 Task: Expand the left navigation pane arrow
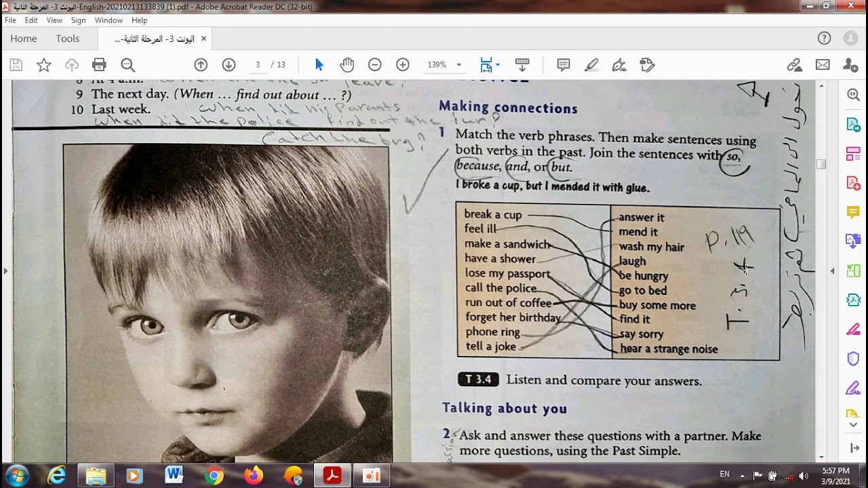pos(5,271)
